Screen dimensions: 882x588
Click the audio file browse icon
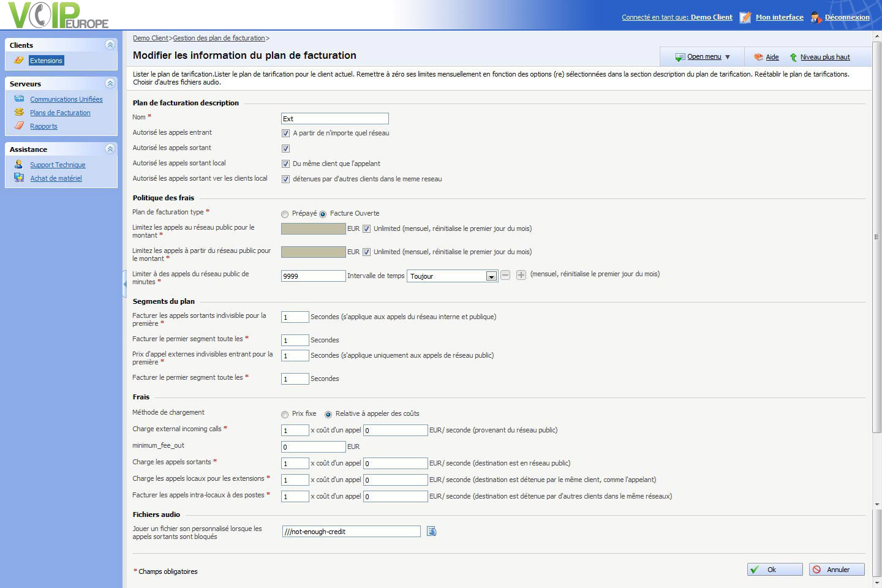click(432, 532)
